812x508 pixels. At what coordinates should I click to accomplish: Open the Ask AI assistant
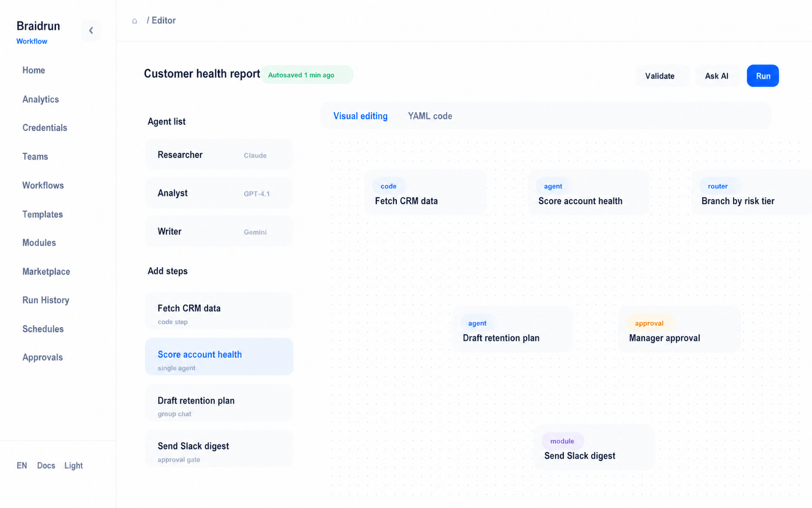point(717,76)
